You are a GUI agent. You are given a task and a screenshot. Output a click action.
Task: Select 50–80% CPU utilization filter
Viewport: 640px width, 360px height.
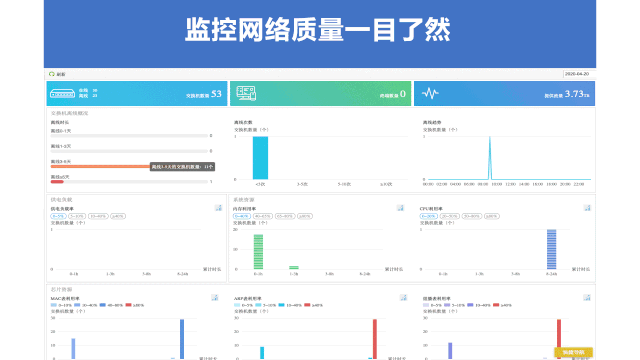tap(472, 216)
